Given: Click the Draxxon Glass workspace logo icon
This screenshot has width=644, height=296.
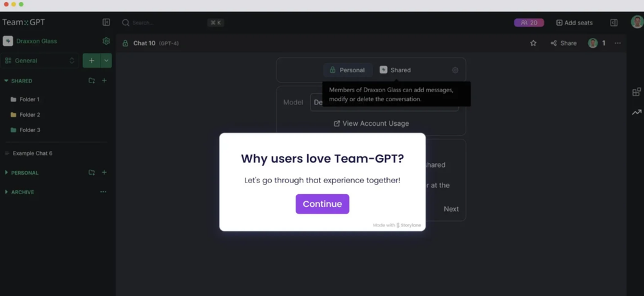Looking at the screenshot, I should point(8,41).
